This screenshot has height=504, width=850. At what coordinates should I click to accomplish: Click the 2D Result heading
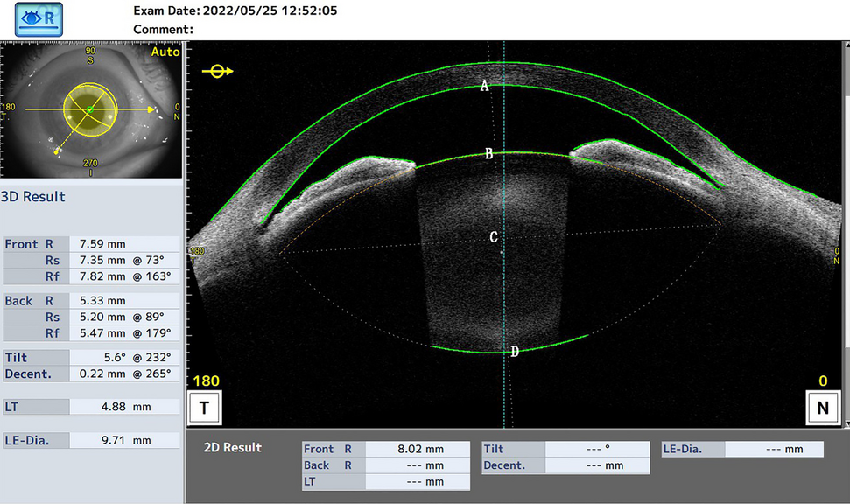pos(233,448)
